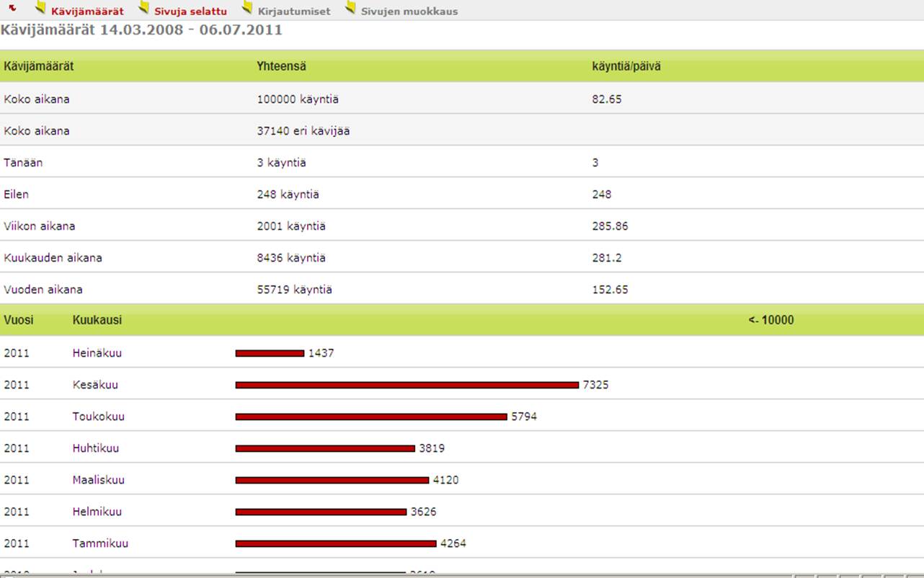Click the red bar showing 3626 visits
The image size is (924, 578).
tap(321, 512)
